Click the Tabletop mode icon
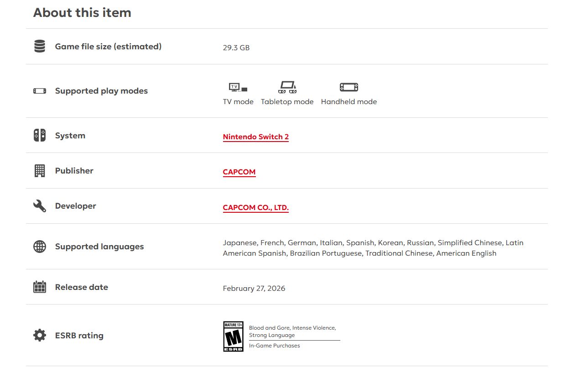This screenshot has width=588, height=368. tap(287, 87)
